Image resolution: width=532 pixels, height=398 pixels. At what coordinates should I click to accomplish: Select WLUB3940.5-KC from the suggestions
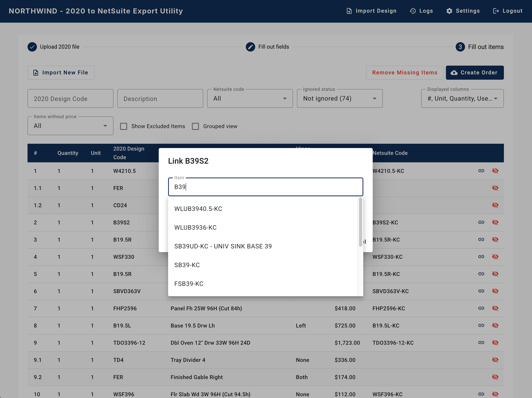click(x=263, y=209)
